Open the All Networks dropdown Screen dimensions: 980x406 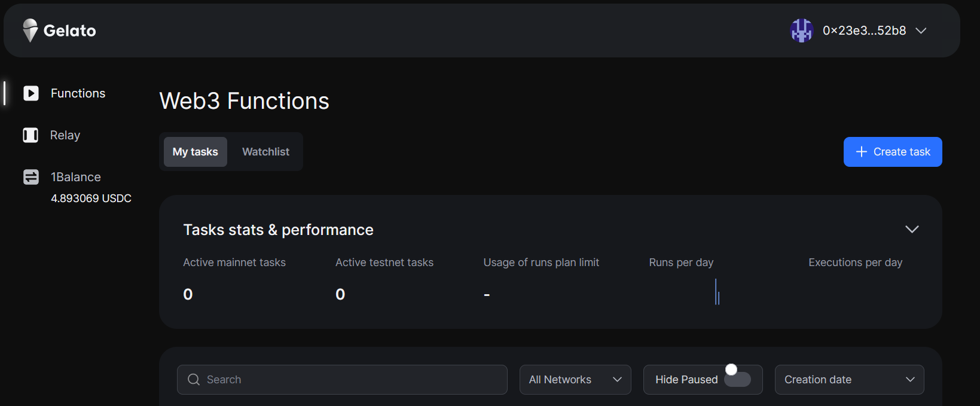575,380
